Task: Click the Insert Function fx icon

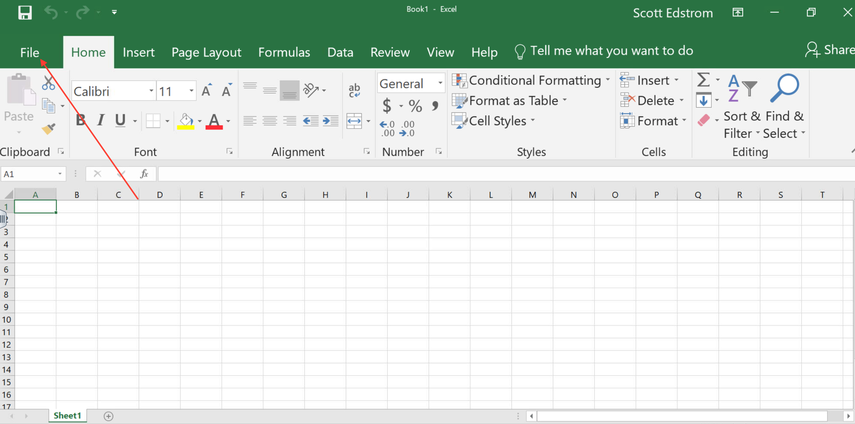Action: coord(144,174)
